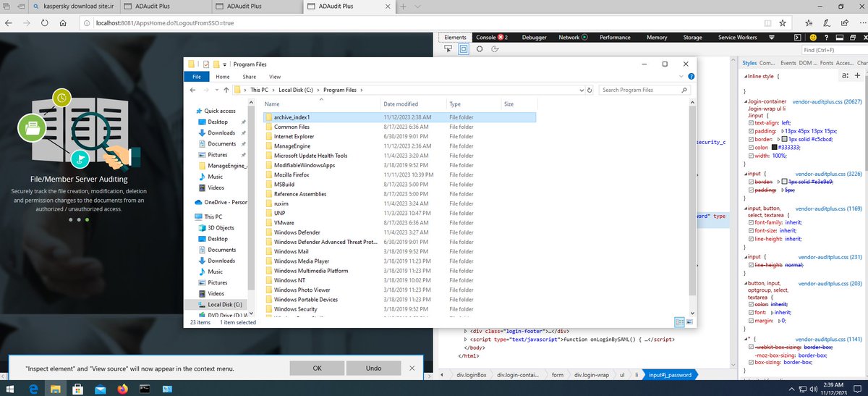Toggle margin 0 property checkbox

[x=749, y=319]
